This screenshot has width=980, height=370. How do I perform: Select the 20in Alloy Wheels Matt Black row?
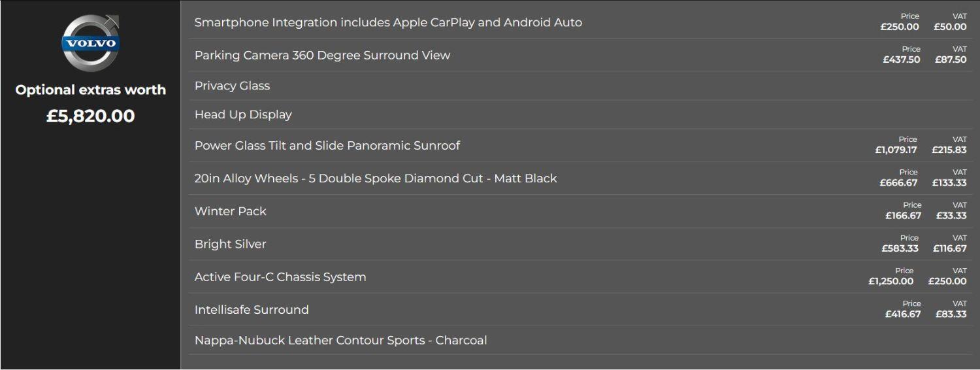(x=581, y=178)
